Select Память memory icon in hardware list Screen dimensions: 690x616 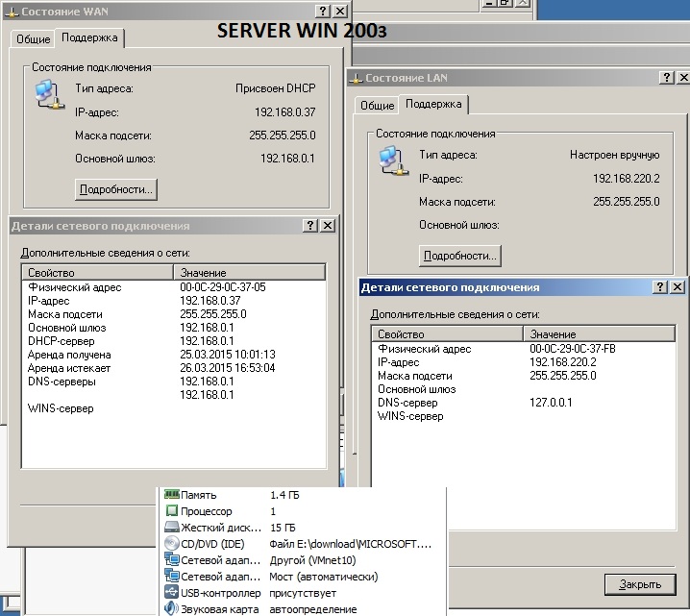(x=172, y=495)
